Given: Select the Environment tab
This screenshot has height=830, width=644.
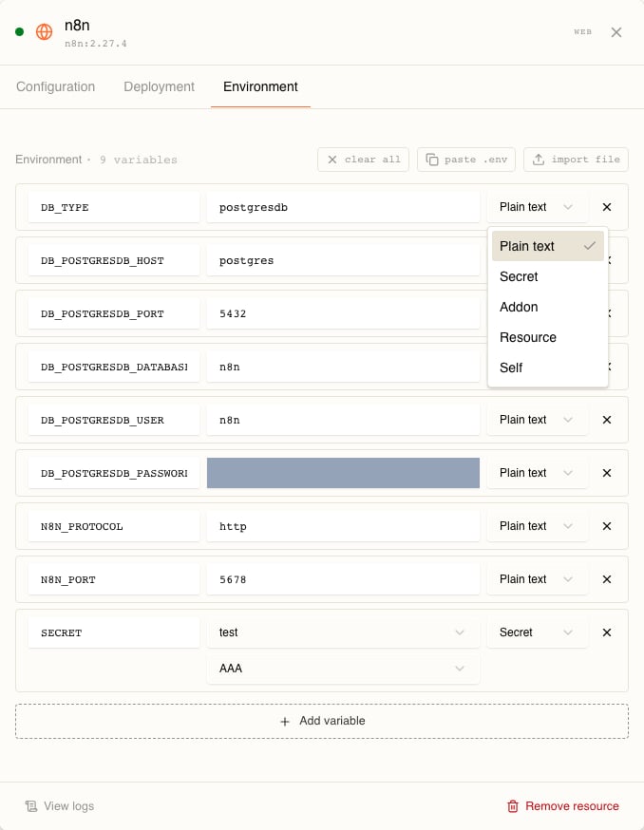Looking at the screenshot, I should coord(260,86).
